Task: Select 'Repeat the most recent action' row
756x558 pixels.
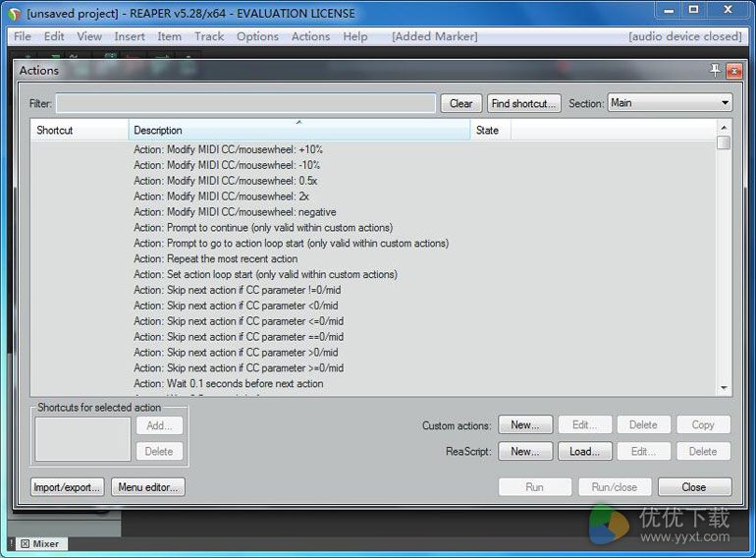Action: tap(216, 258)
